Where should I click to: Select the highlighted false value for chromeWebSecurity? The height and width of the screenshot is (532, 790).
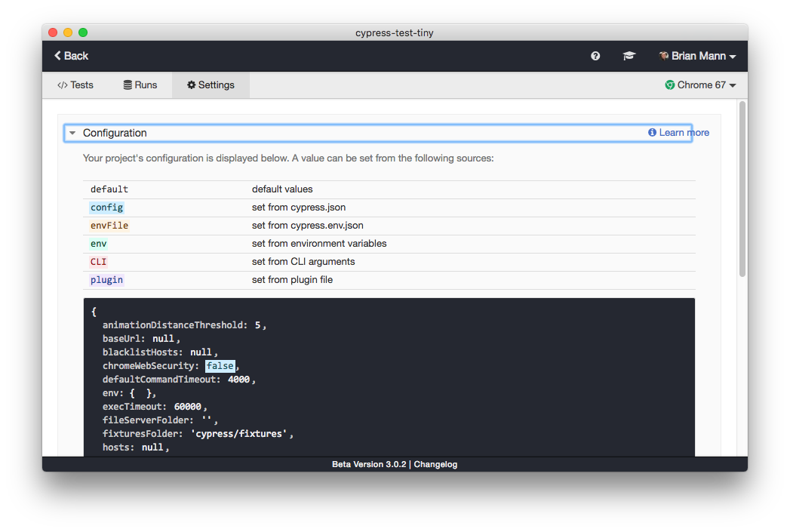220,365
